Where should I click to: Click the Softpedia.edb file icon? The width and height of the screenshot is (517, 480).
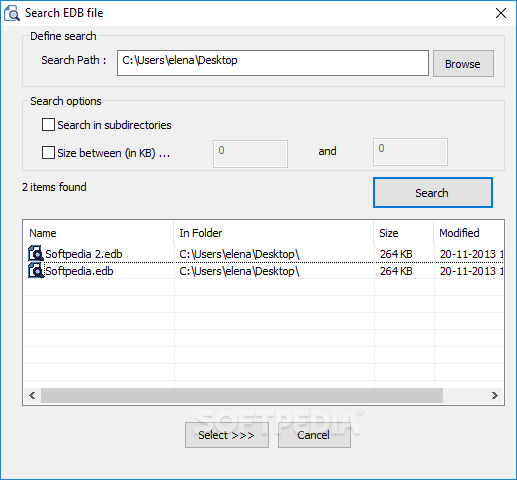pos(36,270)
